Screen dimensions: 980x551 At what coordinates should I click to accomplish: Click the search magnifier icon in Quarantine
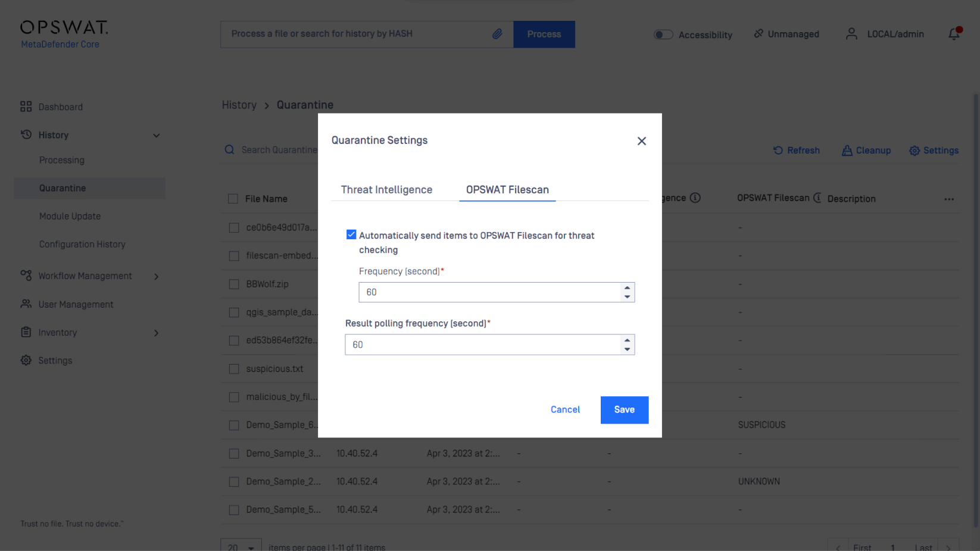pos(229,150)
